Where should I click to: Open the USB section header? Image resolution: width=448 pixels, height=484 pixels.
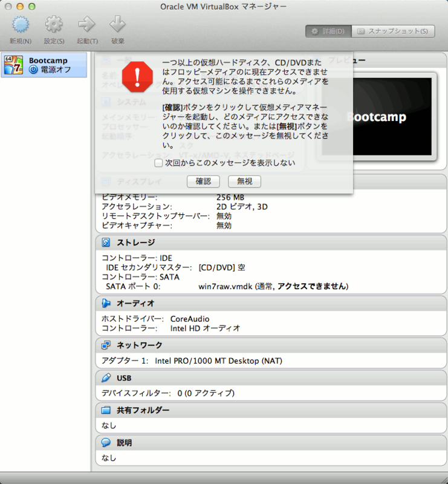tap(271, 378)
